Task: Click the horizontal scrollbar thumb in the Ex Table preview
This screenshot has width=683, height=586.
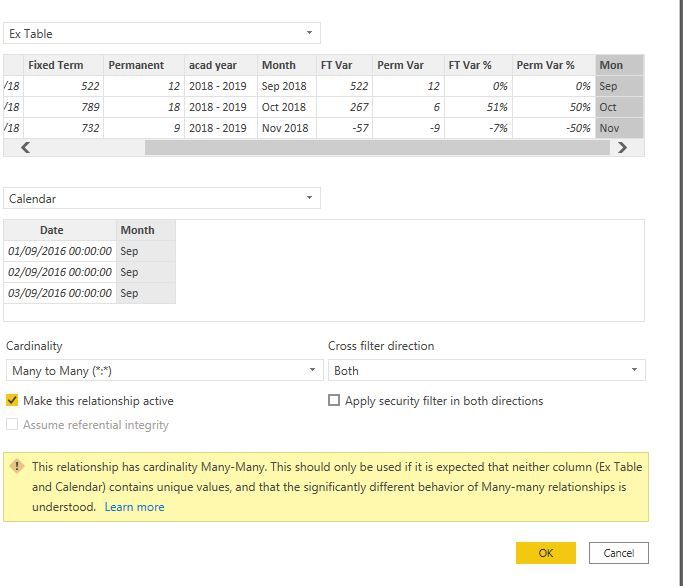Action: (x=377, y=147)
